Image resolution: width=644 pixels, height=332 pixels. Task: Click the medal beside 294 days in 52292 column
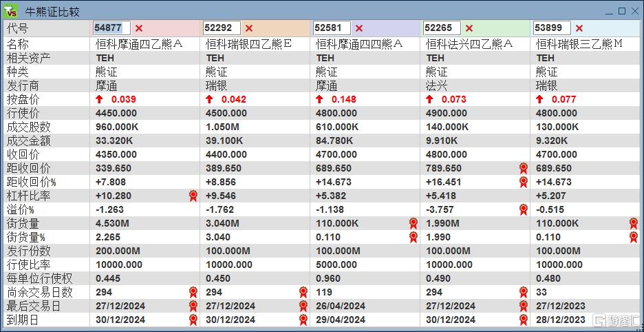pos(303,292)
